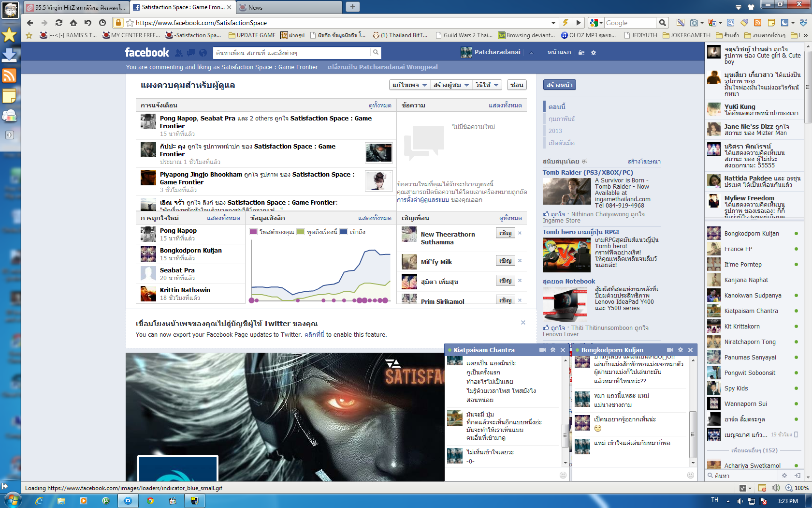Viewport: 812px width, 508px height.
Task: Click the Facebook privacy shortcuts lock icon
Action: coord(581,52)
